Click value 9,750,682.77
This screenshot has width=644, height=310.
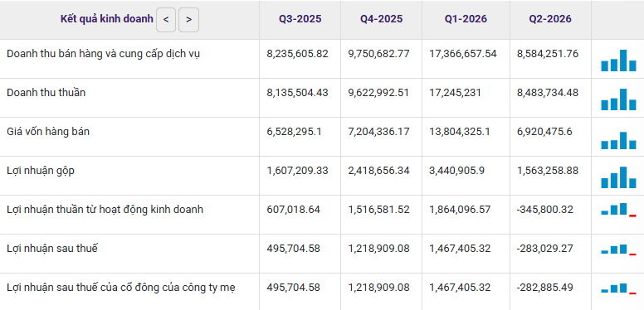(378, 54)
